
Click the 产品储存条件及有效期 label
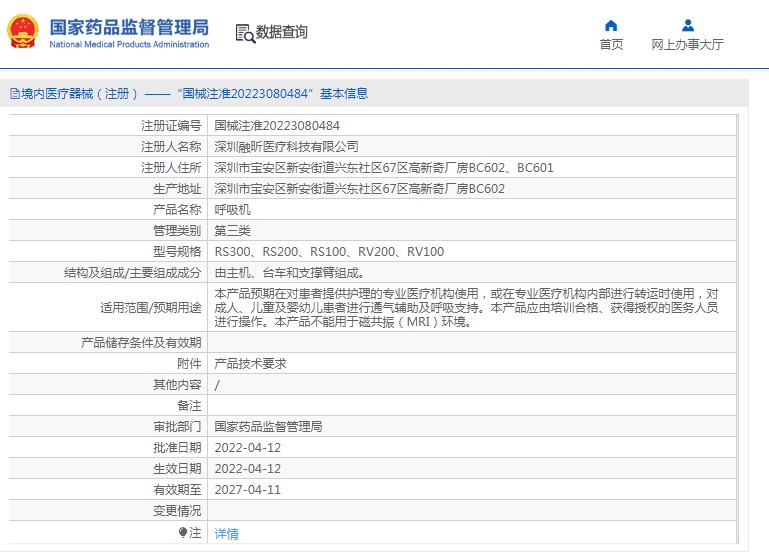tap(141, 343)
